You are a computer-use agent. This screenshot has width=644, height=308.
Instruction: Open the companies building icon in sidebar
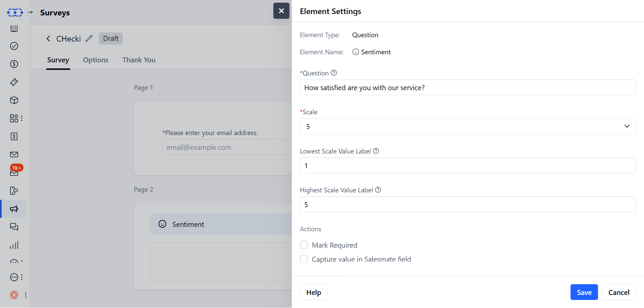coord(14,28)
